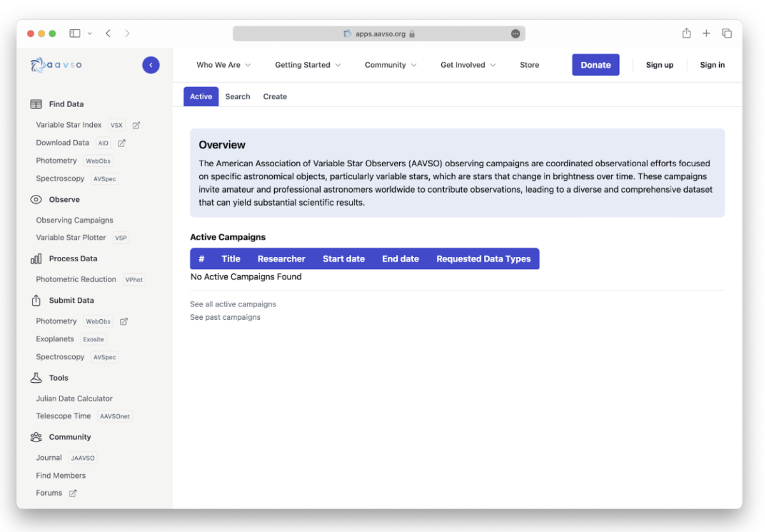The height and width of the screenshot is (532, 765).
Task: Open Julian Date Calculator in sidebar
Action: tap(74, 399)
